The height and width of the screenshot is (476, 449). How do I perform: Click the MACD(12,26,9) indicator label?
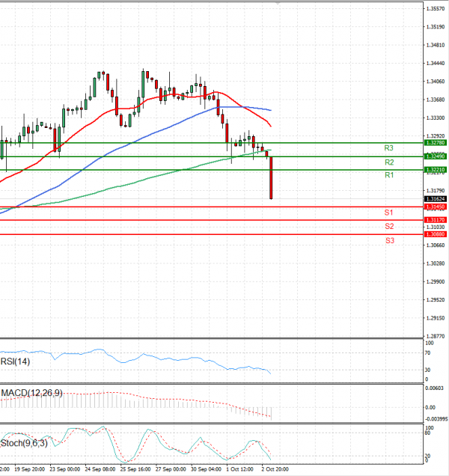click(x=31, y=393)
